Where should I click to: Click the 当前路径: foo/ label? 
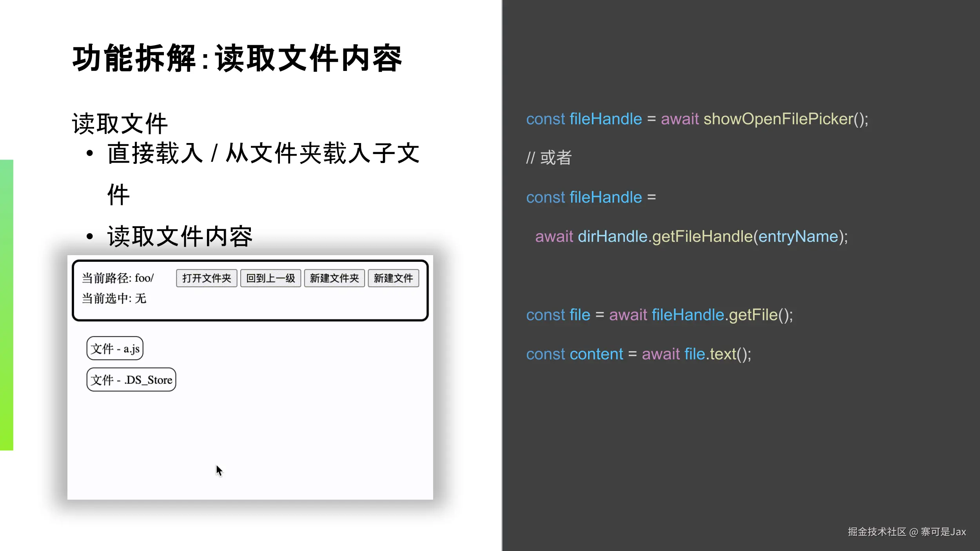pyautogui.click(x=118, y=278)
